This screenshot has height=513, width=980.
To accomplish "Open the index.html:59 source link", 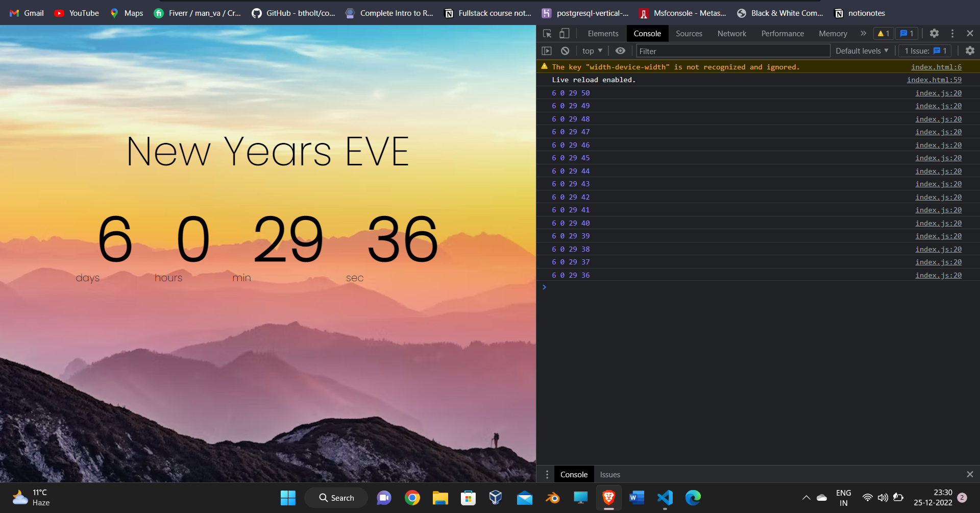I will click(934, 80).
